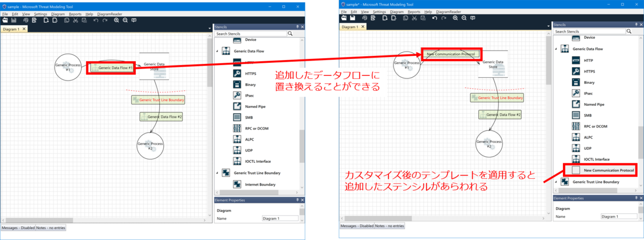The height and width of the screenshot is (240, 644).
Task: Select SMB stencil icon in left window
Action: (x=237, y=117)
